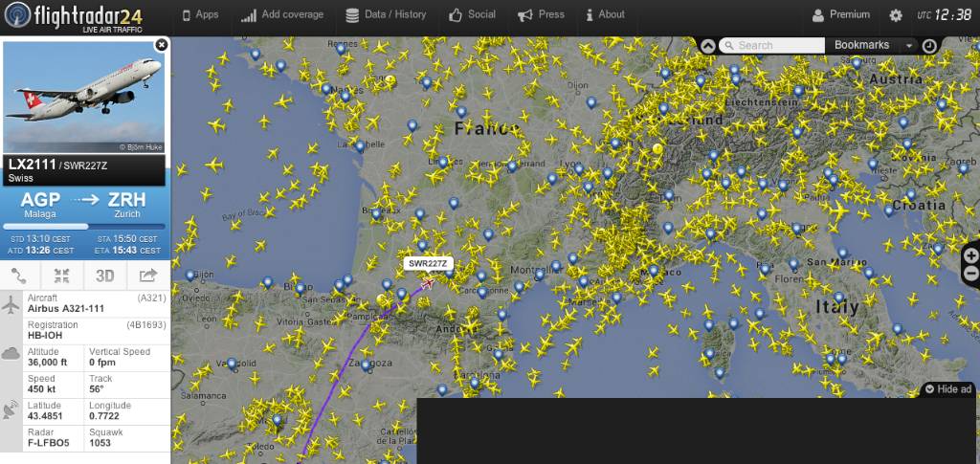Click the share flight icon
Viewport: 980px width, 464px height.
pyautogui.click(x=147, y=276)
